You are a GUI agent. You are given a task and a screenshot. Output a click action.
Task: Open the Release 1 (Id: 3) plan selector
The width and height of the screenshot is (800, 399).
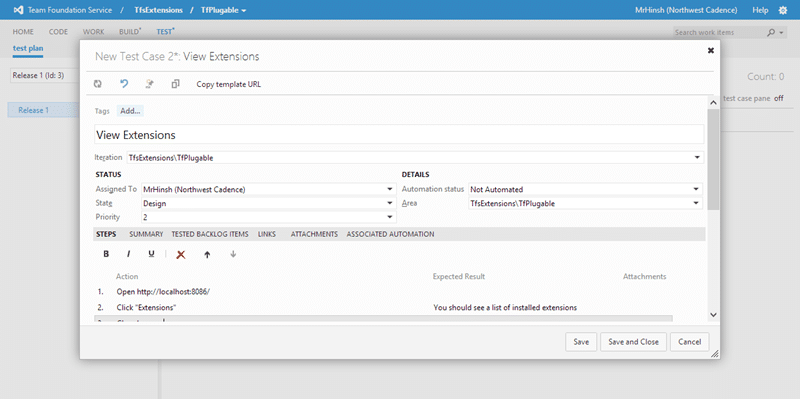[x=45, y=76]
